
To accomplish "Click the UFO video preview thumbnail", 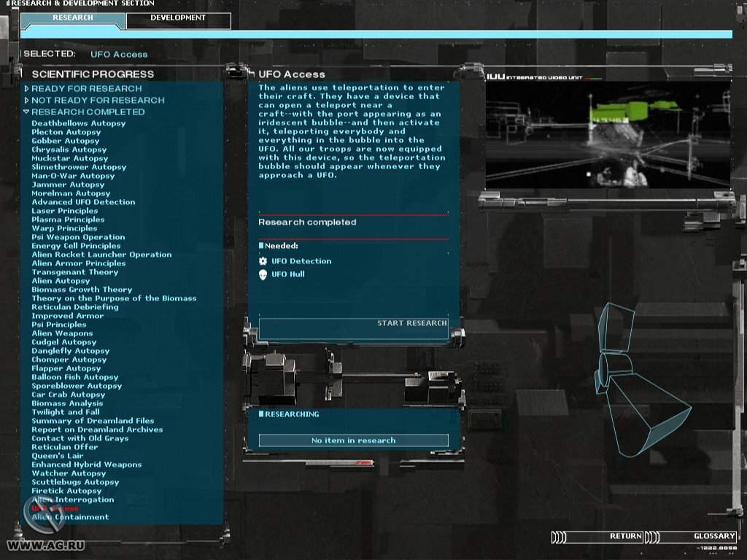I will tap(608, 134).
